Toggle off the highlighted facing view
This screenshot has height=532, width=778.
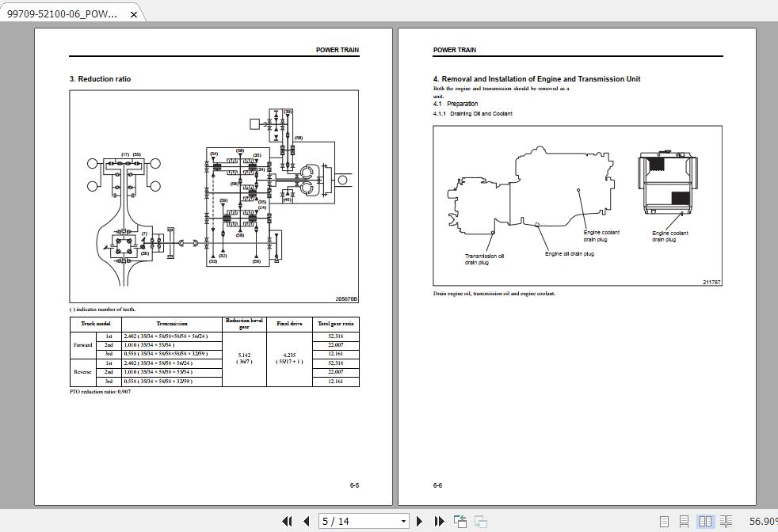[705, 521]
